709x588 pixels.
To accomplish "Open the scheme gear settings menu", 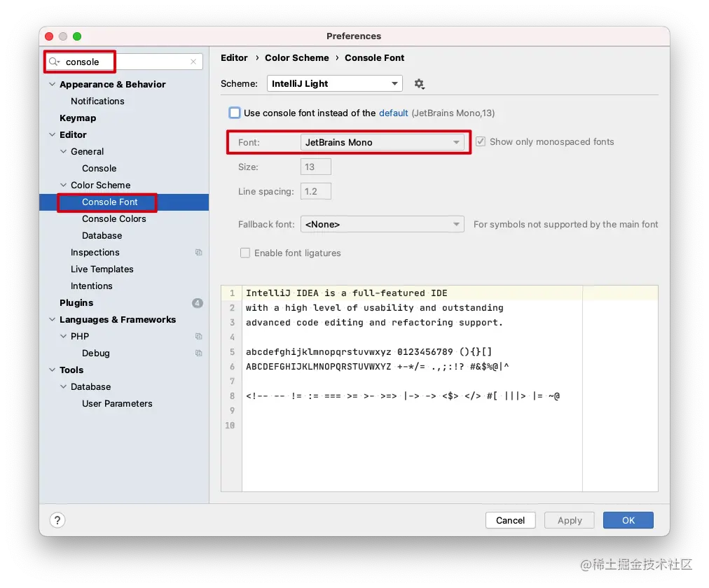I will pos(419,83).
